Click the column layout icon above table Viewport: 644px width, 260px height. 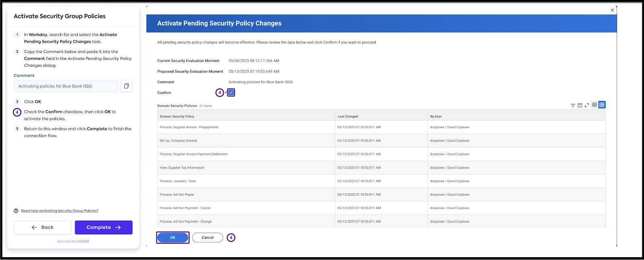(580, 105)
